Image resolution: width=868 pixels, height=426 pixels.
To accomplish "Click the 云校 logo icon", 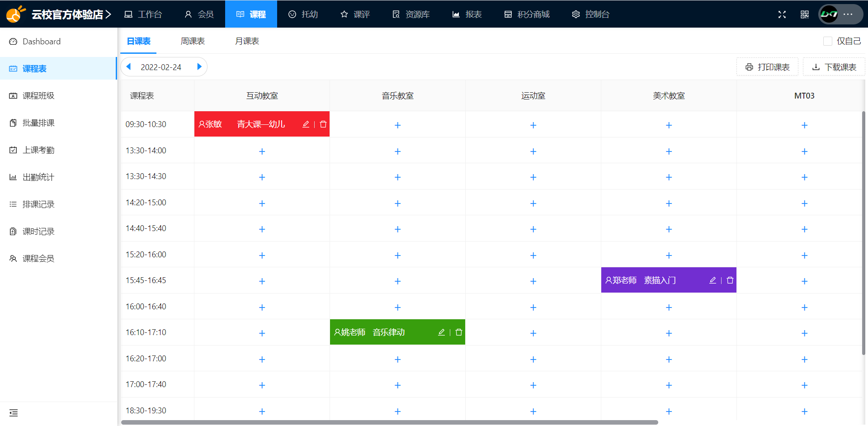I will coord(16,14).
